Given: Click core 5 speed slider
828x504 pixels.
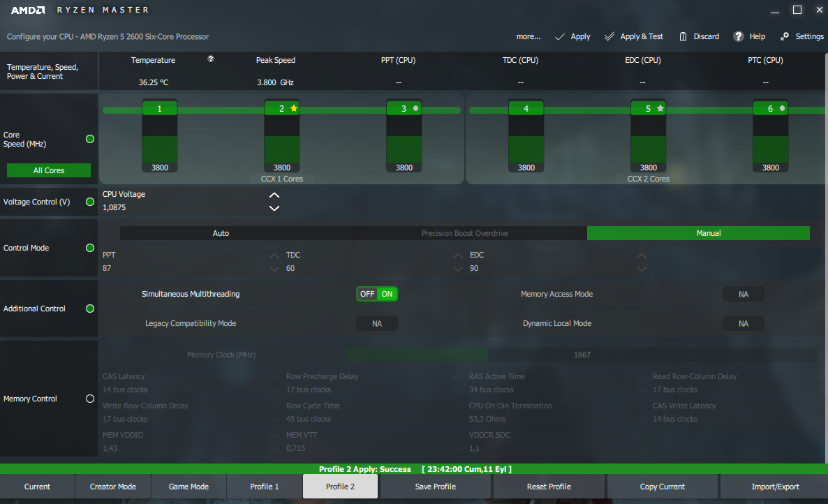Looking at the screenshot, I should 648,136.
